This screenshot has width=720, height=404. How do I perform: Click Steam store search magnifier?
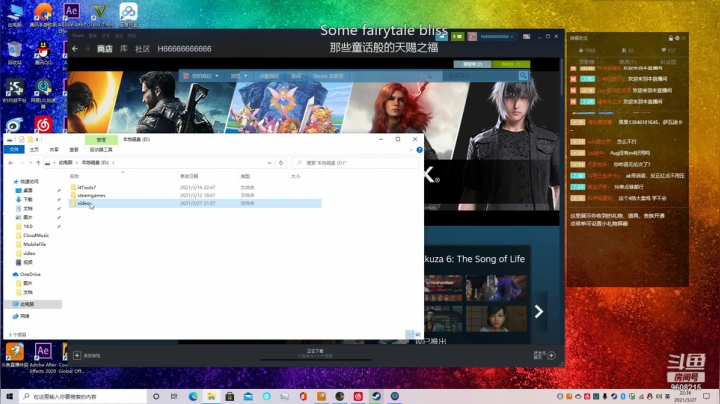tap(523, 76)
